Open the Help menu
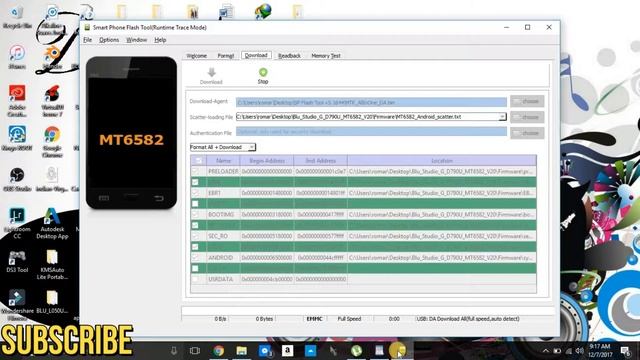This screenshot has height=360, width=640. [x=160, y=40]
